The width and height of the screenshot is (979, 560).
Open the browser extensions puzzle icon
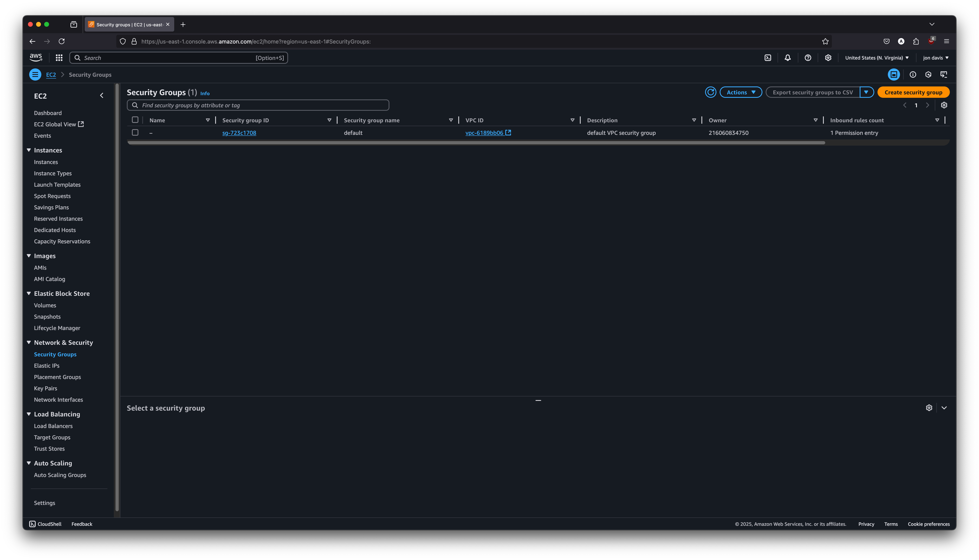click(916, 41)
